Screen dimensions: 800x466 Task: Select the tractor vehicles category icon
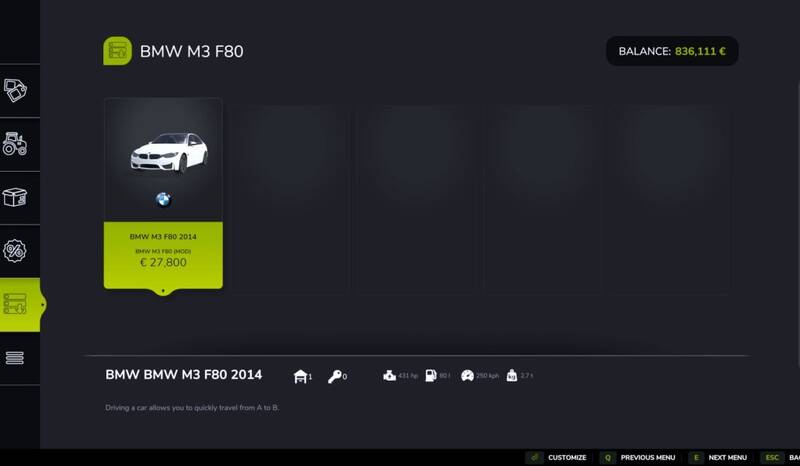(15, 144)
